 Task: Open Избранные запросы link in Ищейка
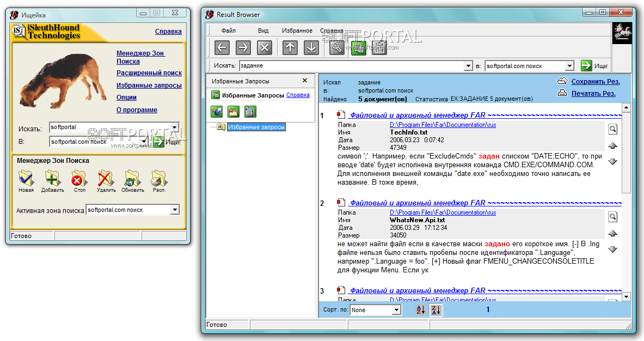tap(149, 86)
